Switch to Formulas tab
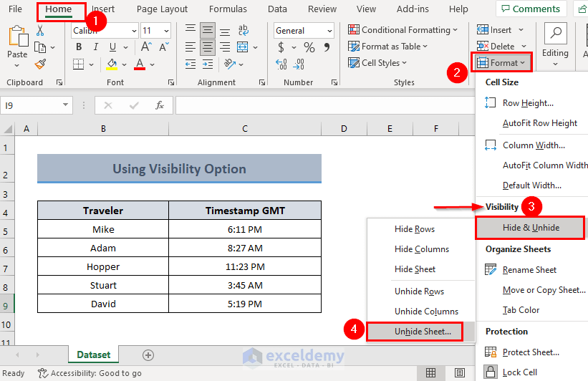This screenshot has width=588, height=381. 228,9
